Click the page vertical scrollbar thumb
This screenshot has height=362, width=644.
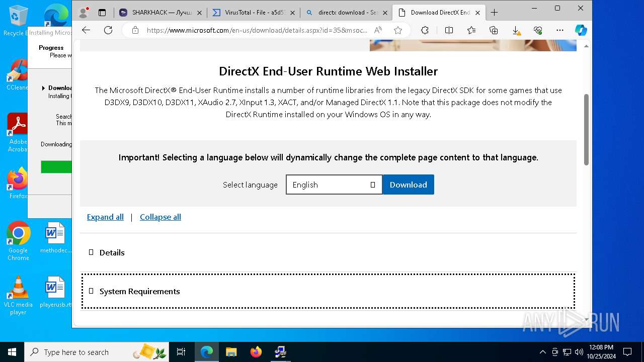(586, 130)
